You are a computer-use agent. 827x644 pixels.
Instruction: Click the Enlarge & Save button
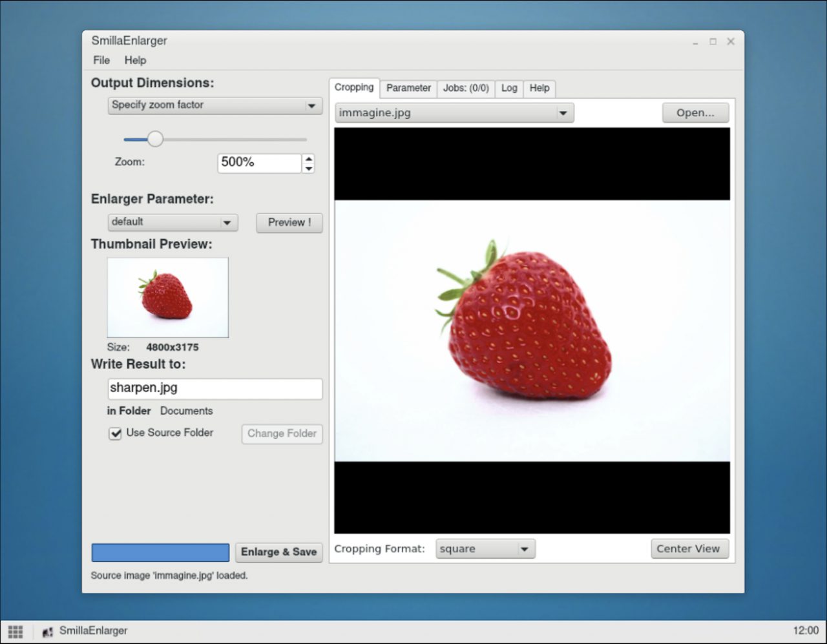click(x=278, y=552)
